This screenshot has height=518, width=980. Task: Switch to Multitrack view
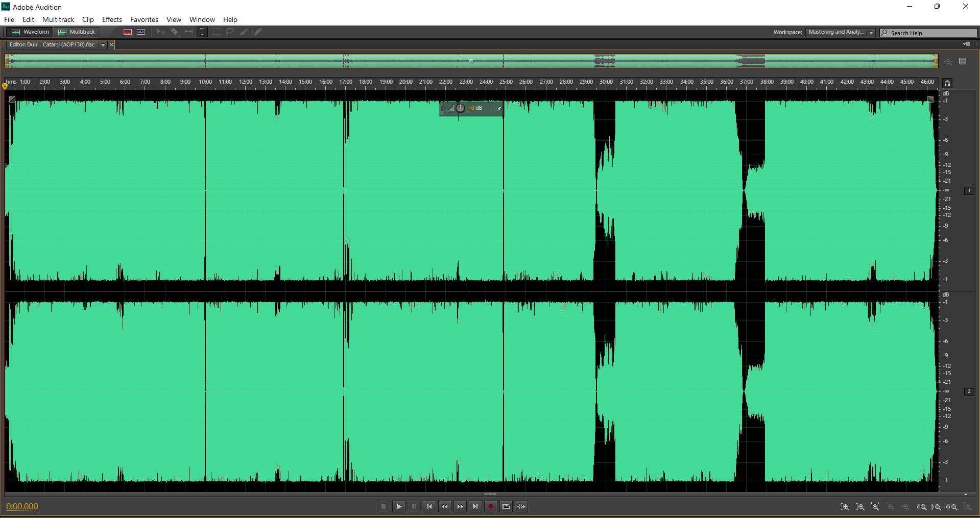pyautogui.click(x=77, y=32)
